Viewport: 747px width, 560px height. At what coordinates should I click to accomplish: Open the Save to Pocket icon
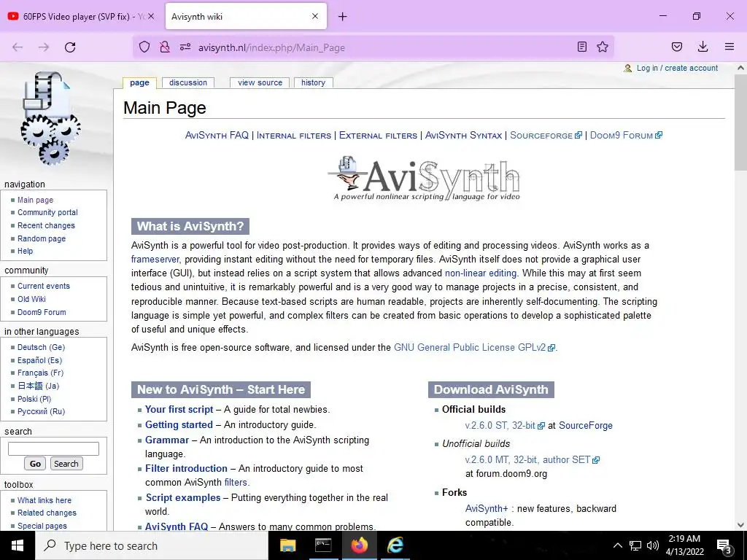[x=677, y=47]
